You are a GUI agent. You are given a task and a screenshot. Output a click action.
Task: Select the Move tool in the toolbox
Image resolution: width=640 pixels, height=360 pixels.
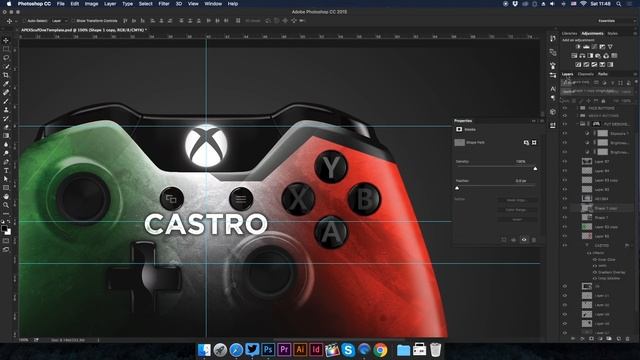[6, 40]
